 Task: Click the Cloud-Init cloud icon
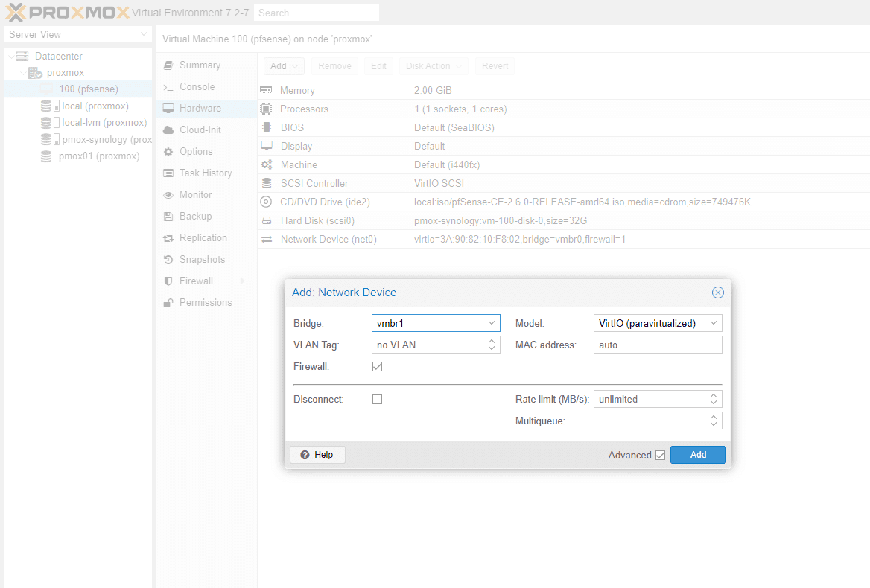[168, 130]
